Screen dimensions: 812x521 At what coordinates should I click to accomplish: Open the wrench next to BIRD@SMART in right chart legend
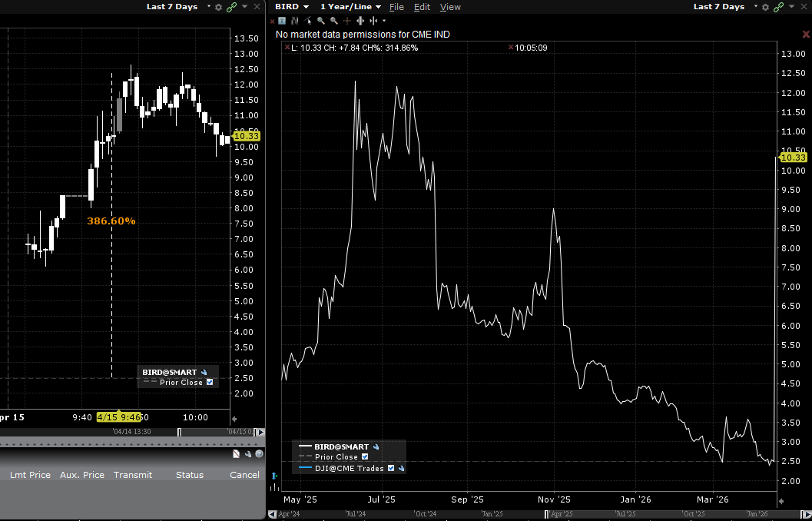(376, 446)
